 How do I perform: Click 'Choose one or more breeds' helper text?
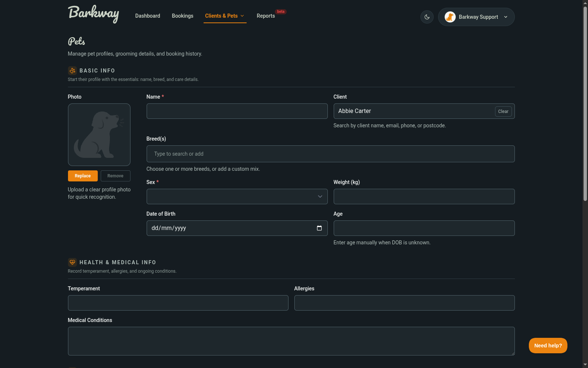[x=203, y=169]
